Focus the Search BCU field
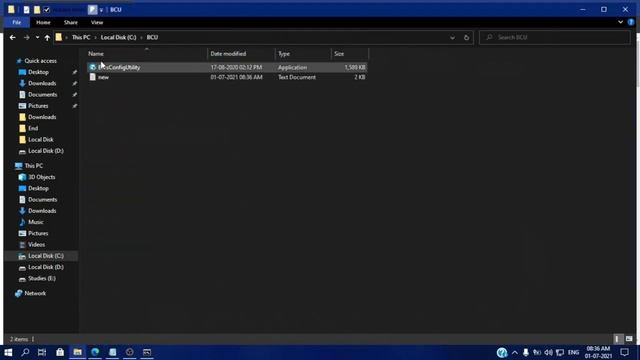640x360 pixels. pyautogui.click(x=555, y=37)
